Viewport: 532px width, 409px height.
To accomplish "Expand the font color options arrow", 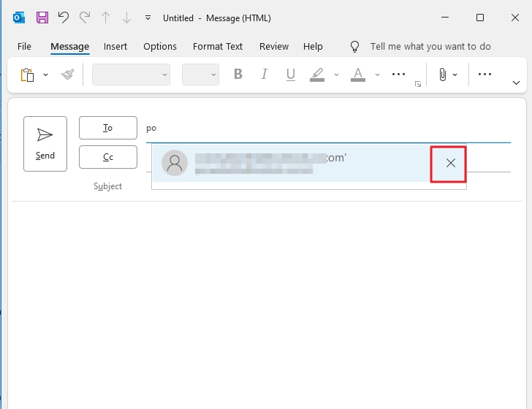I will pos(377,74).
